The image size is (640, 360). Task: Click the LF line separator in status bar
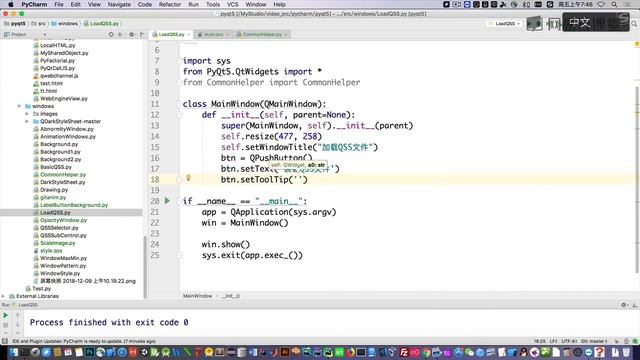[553, 341]
